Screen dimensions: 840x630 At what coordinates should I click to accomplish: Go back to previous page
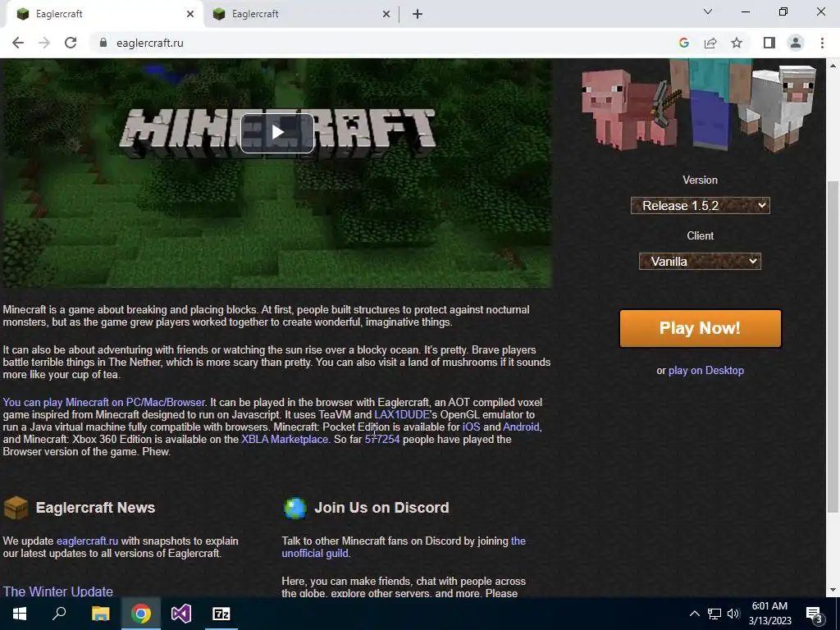coord(18,43)
